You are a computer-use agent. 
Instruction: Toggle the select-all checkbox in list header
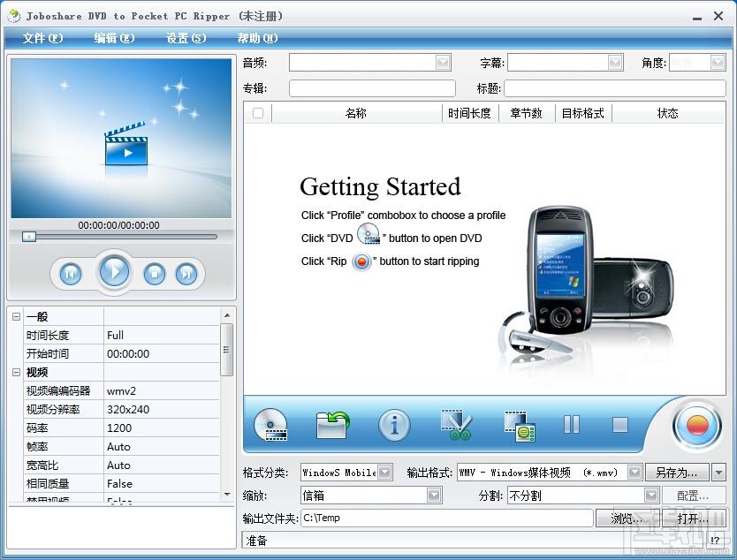258,113
